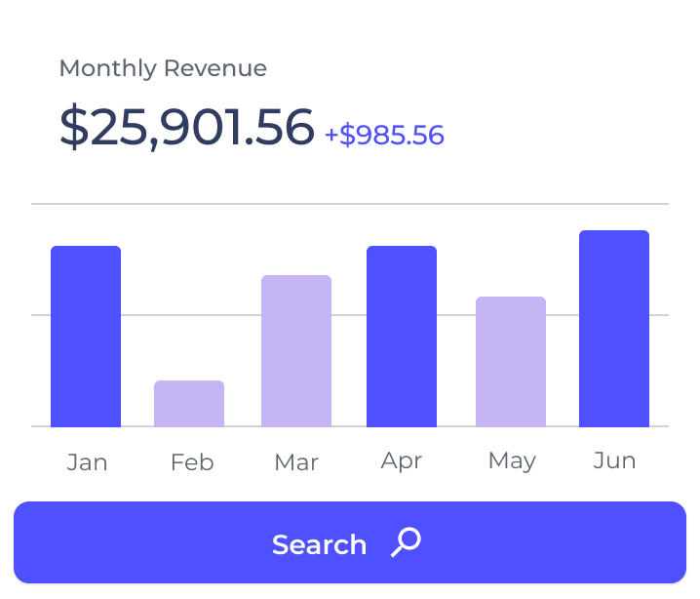The height and width of the screenshot is (599, 700).
Task: Click the top gridline of the chart
Action: pyautogui.click(x=350, y=204)
